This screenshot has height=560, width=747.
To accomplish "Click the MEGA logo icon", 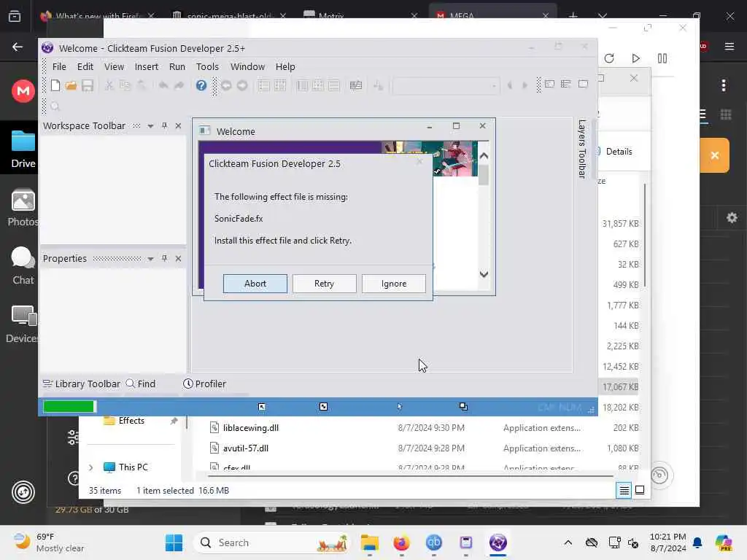I will click(x=23, y=91).
